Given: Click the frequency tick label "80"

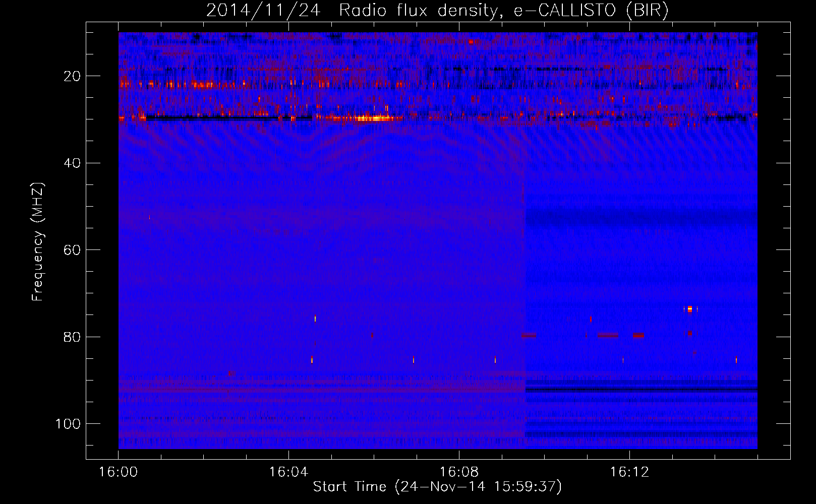Looking at the screenshot, I should pyautogui.click(x=73, y=337).
